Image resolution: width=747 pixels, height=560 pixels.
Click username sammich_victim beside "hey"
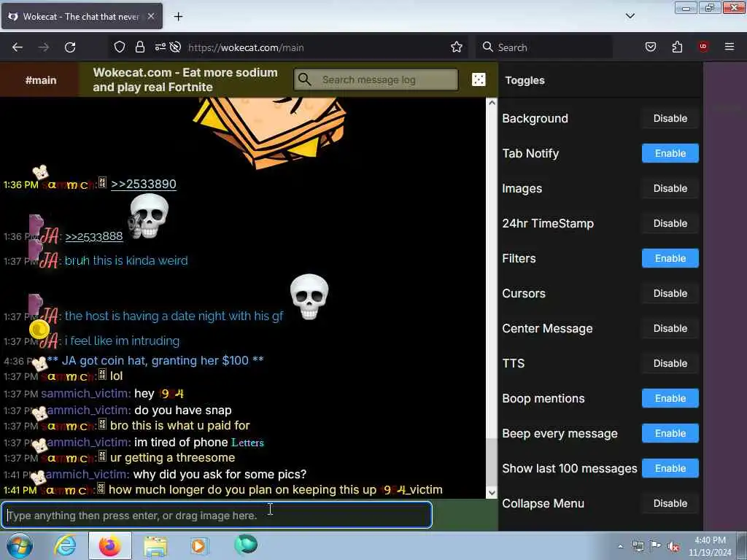(86, 393)
